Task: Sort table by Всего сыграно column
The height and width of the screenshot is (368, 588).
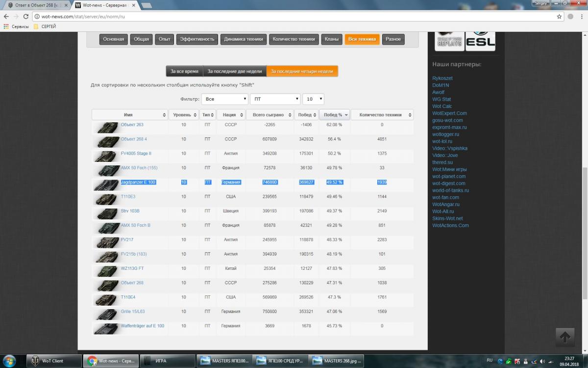Action: pos(269,115)
